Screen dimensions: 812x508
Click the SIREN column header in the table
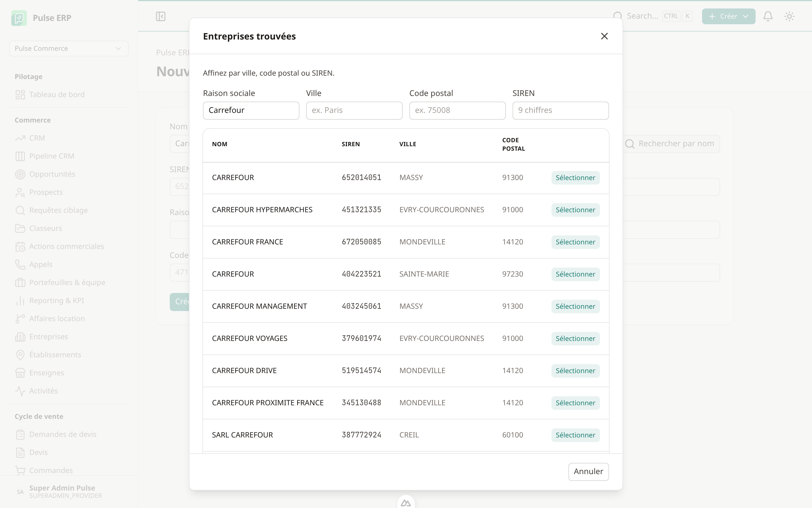click(351, 144)
